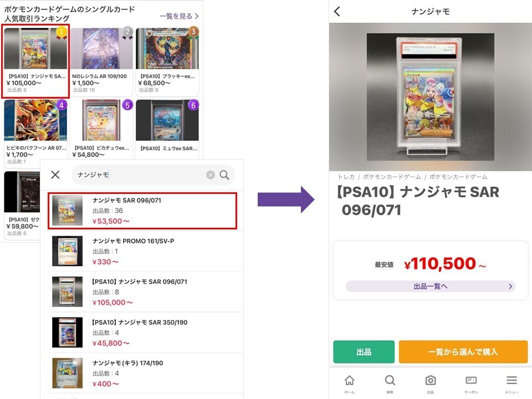Open ナンジャモ(キラ) 174/190 result

point(142,373)
